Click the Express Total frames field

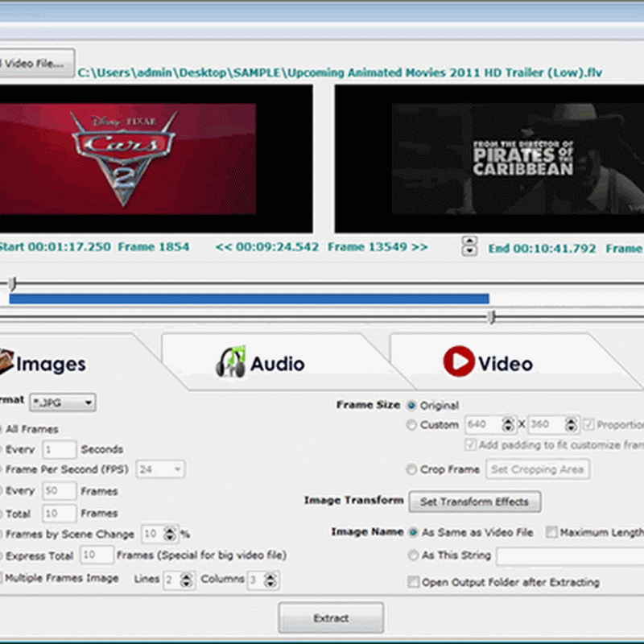97,555
